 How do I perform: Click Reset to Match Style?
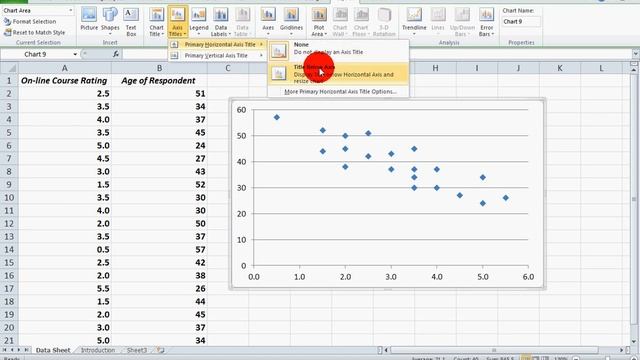(35, 32)
